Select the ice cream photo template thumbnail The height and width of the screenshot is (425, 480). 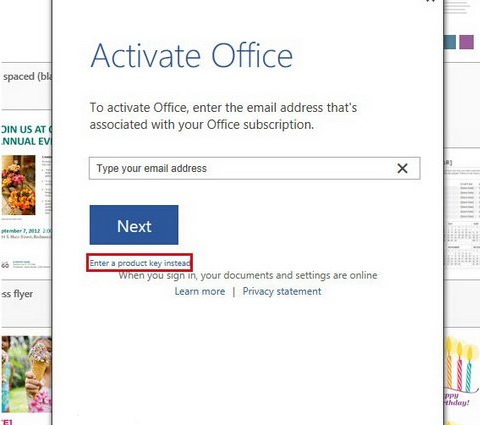point(26,375)
